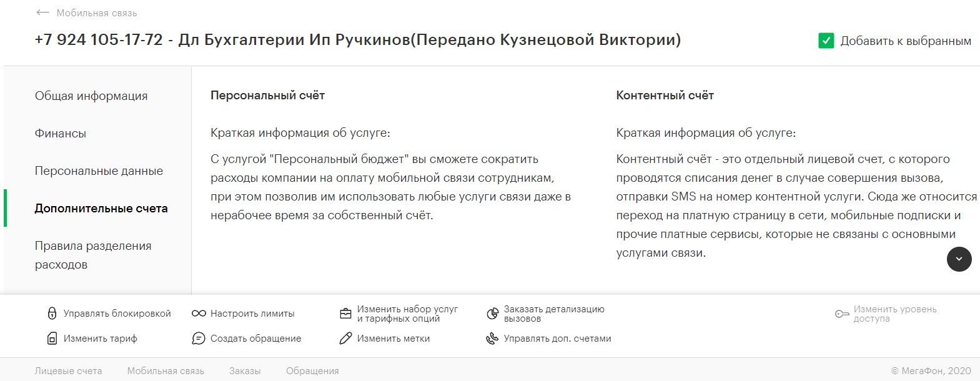
Task: Go back using the arrow next to Мобильная связь
Action: [42, 12]
